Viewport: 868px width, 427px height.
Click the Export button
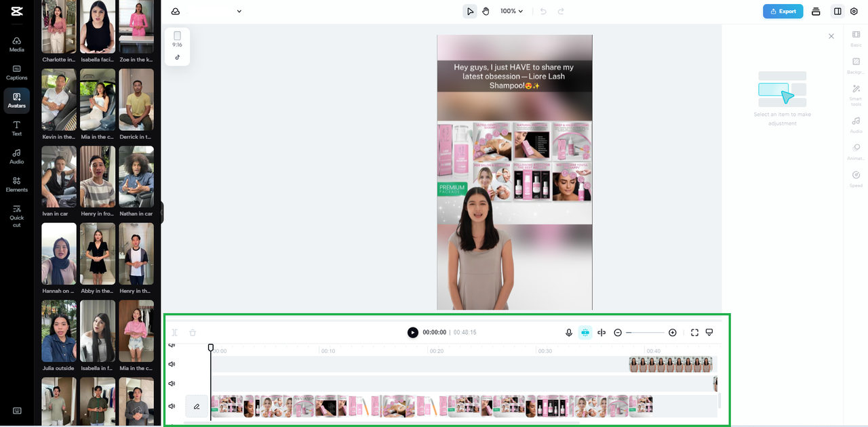[783, 11]
